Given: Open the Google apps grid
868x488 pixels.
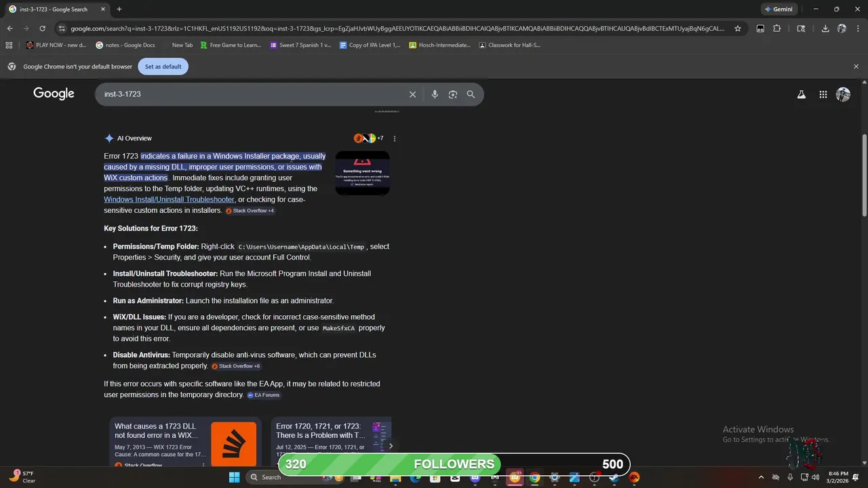Looking at the screenshot, I should coord(823,95).
